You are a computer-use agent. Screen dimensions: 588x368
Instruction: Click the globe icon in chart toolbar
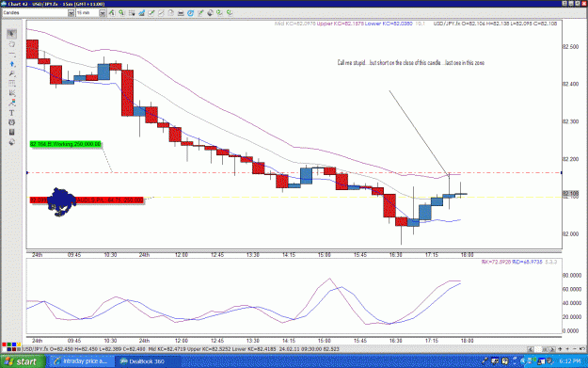(210, 13)
